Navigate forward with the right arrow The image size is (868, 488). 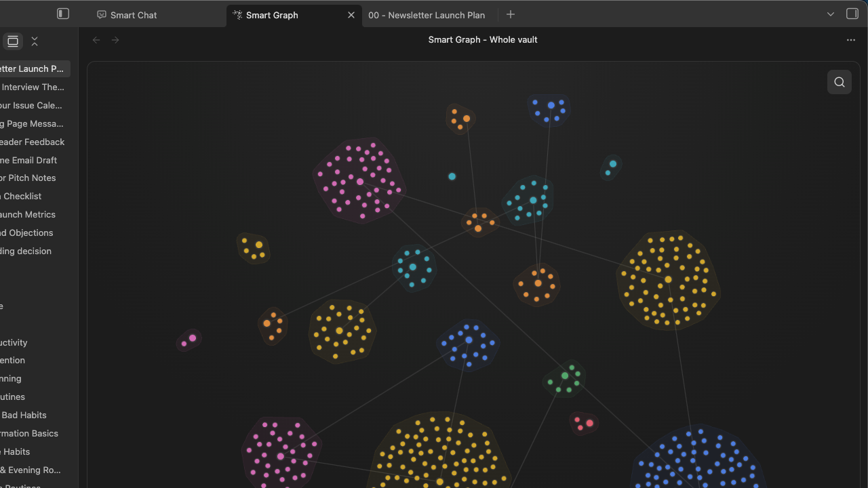point(115,40)
